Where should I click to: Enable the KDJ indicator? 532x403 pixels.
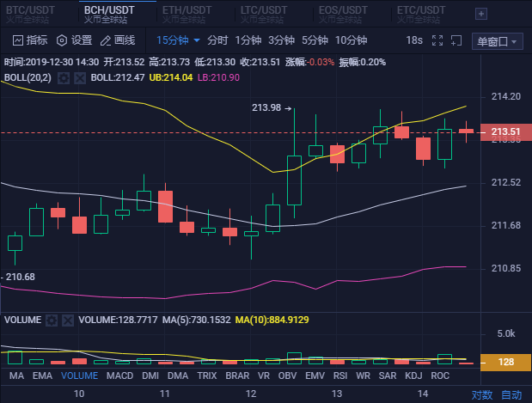click(x=413, y=376)
